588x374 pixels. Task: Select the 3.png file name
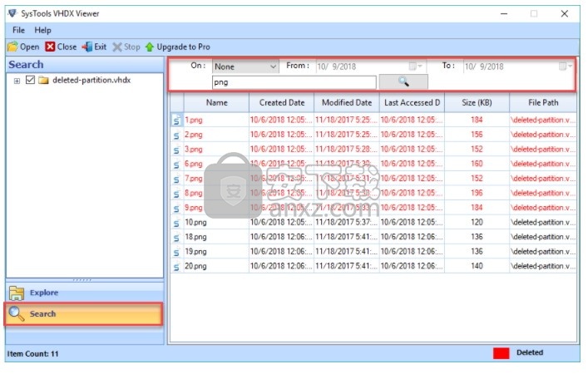tap(194, 150)
